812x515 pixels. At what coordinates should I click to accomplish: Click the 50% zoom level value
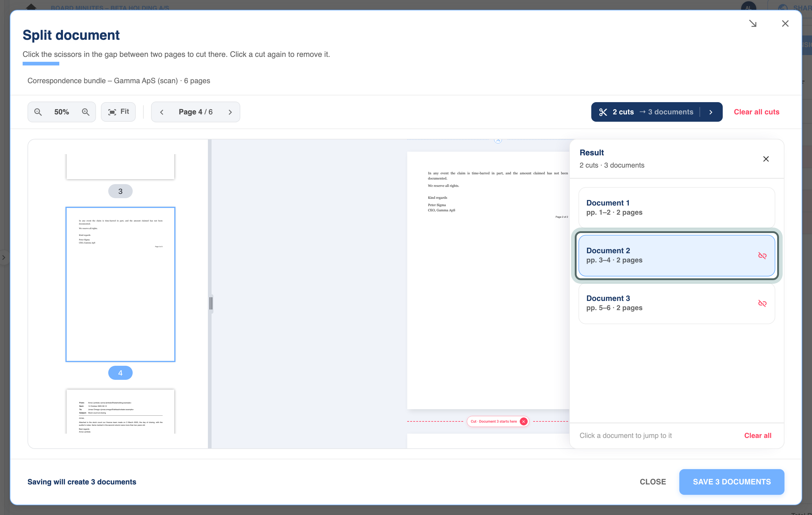(x=62, y=112)
